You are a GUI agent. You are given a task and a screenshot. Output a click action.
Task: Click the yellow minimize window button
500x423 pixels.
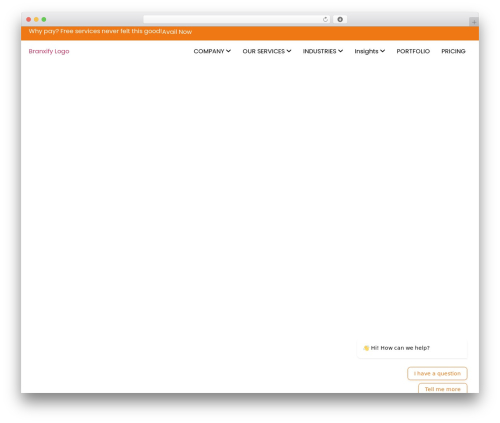(x=36, y=19)
